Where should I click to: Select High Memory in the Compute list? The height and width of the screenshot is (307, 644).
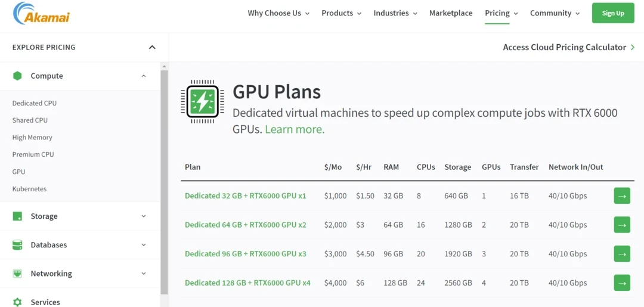[x=32, y=137]
